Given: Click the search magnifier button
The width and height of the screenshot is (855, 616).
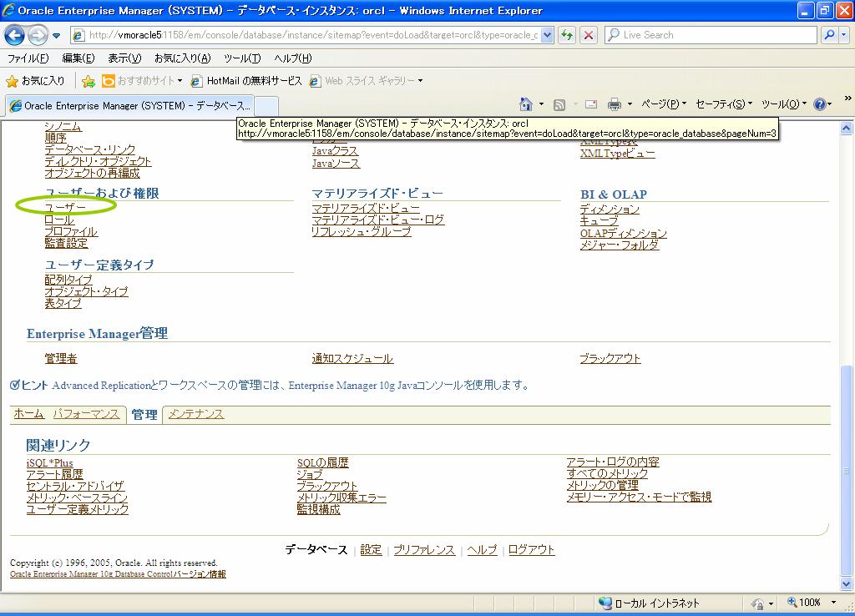Looking at the screenshot, I should tap(829, 35).
